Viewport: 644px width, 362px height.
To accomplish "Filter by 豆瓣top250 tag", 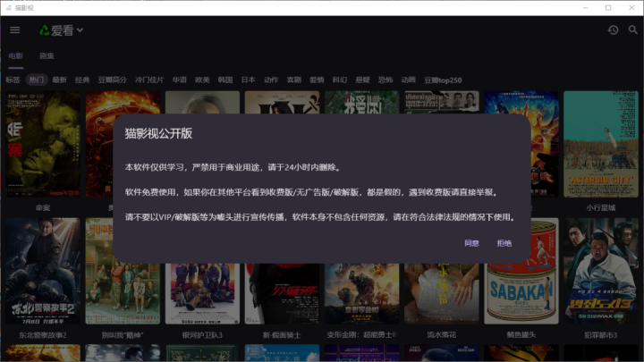I will coord(443,80).
